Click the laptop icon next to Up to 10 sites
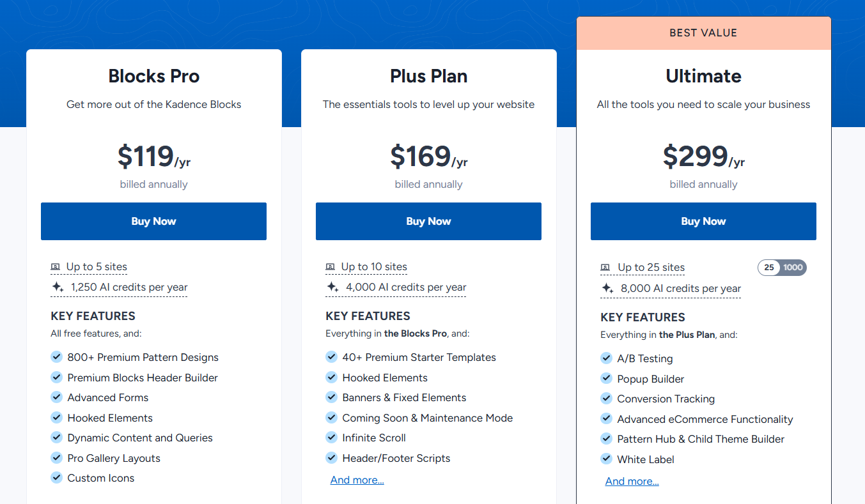 tap(331, 266)
